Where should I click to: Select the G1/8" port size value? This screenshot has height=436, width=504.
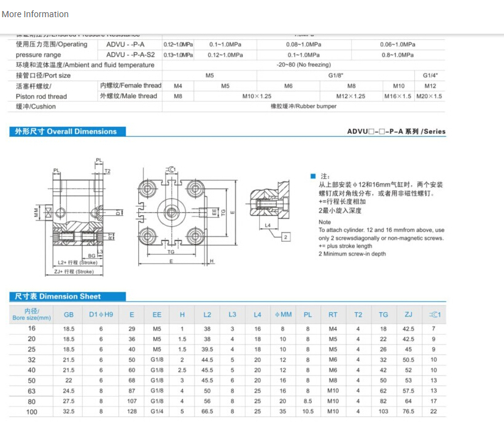[336, 75]
